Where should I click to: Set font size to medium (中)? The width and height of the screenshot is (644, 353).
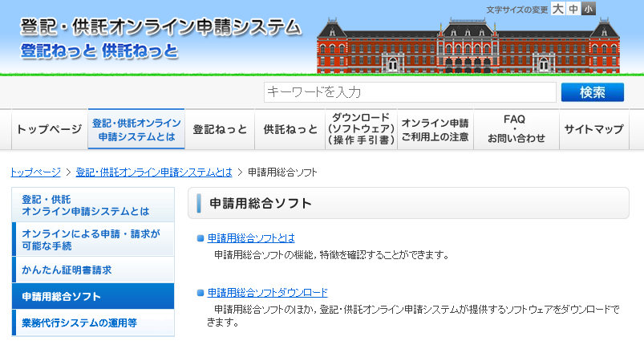click(x=573, y=10)
